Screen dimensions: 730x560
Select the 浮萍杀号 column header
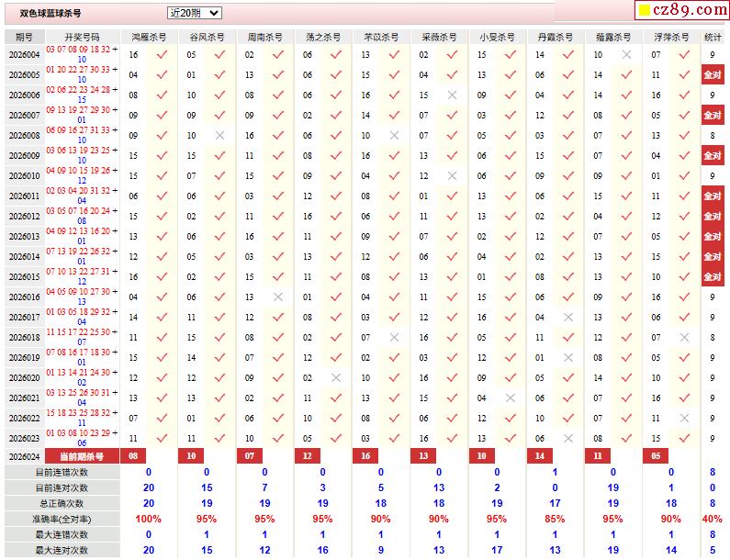670,37
